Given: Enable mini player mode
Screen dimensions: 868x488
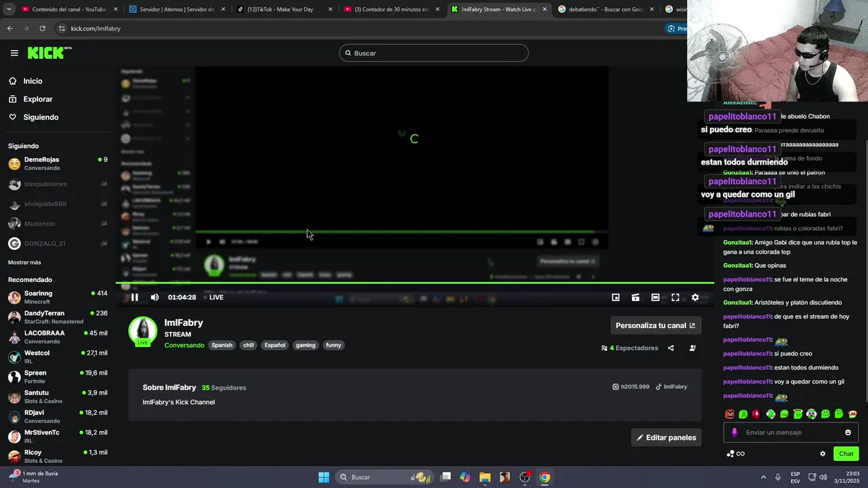Looking at the screenshot, I should pyautogui.click(x=616, y=297).
